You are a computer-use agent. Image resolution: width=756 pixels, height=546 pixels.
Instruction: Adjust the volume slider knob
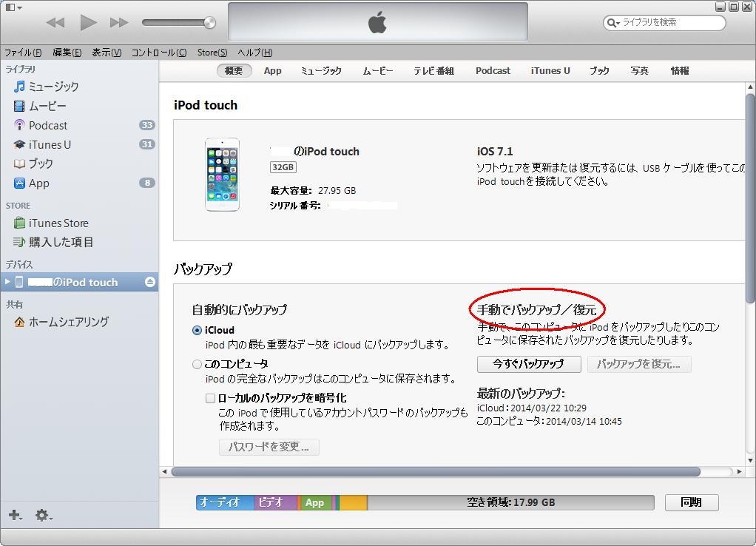pyautogui.click(x=210, y=22)
